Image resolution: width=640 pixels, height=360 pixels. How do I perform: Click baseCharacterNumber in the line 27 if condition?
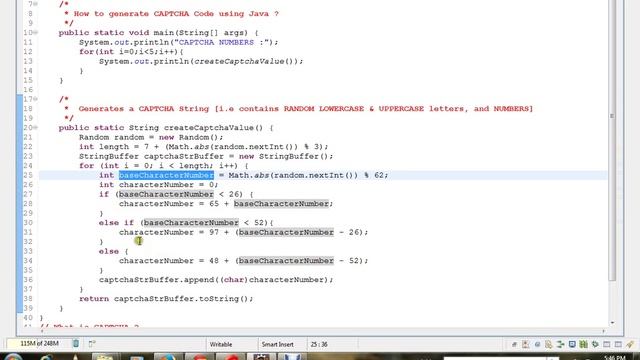coord(166,194)
